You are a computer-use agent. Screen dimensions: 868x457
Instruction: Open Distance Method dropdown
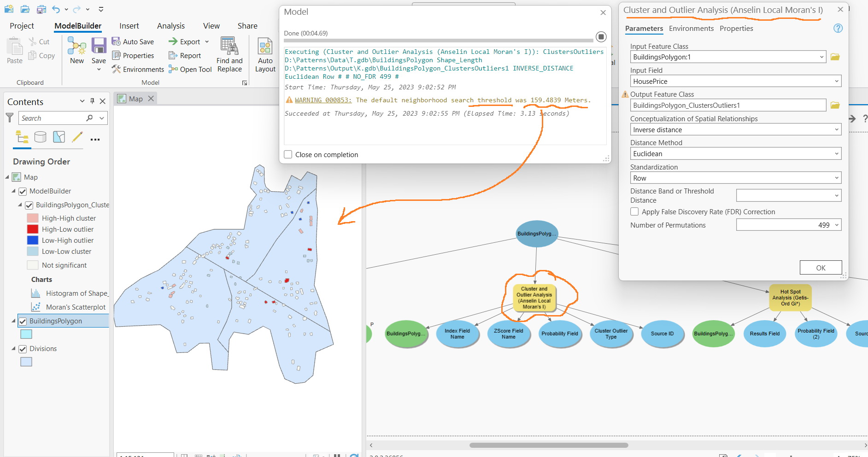tap(837, 154)
